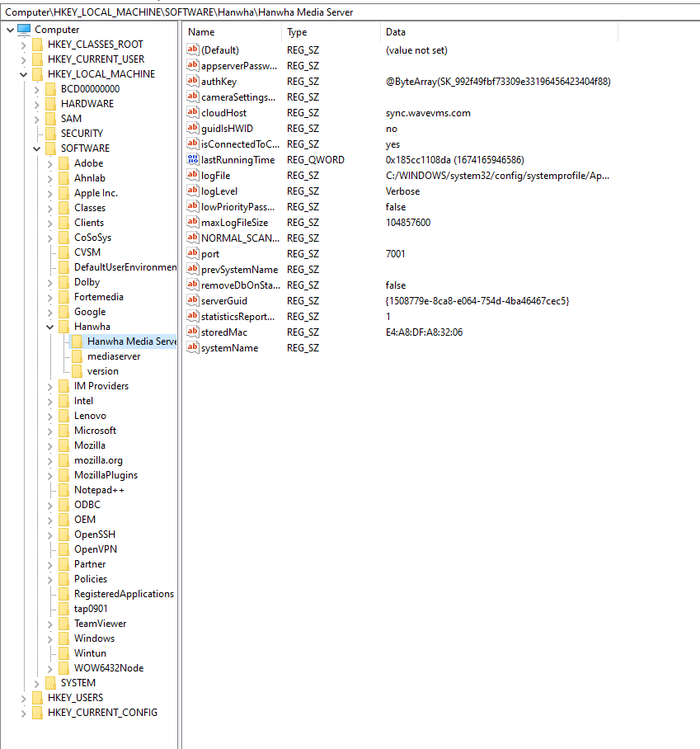
Task: Select the RegisteredApplications key
Action: tap(124, 594)
